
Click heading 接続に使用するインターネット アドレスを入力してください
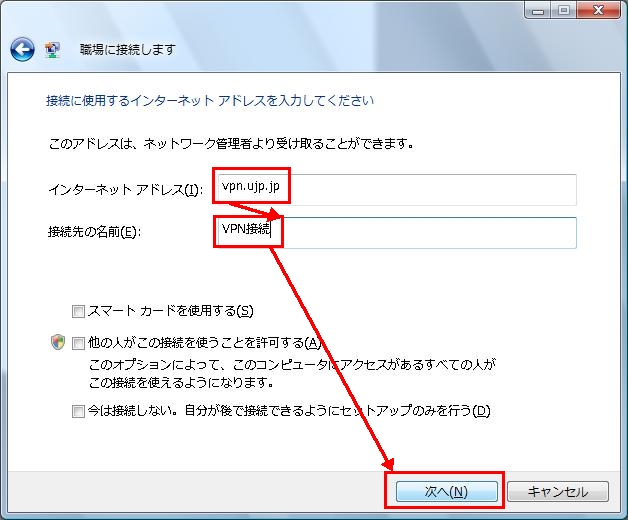tap(210, 101)
